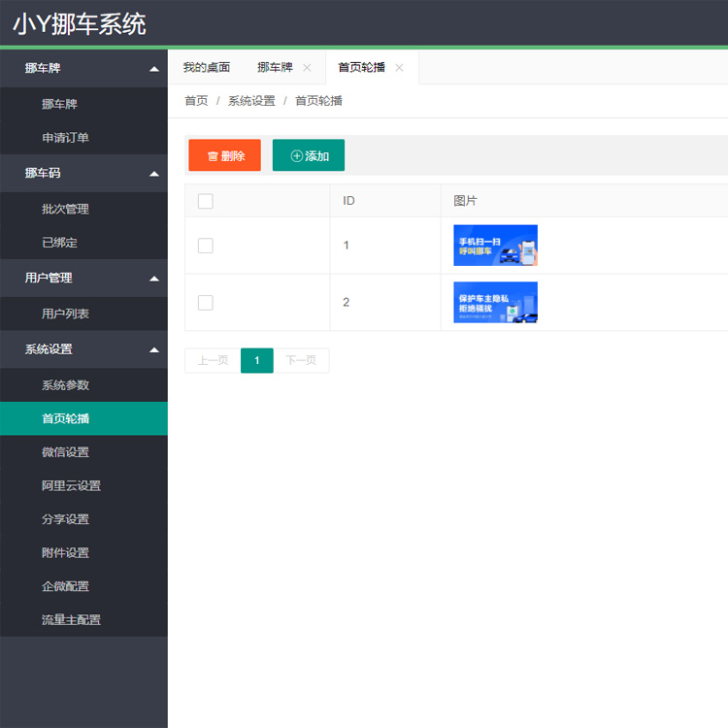Open 附件设置 in the sidebar
The height and width of the screenshot is (728, 728).
83,552
